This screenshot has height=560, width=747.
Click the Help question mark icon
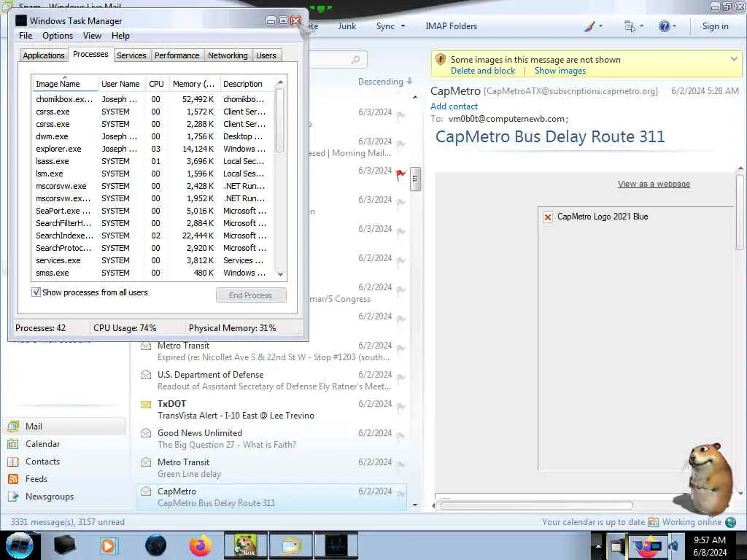pos(664,26)
